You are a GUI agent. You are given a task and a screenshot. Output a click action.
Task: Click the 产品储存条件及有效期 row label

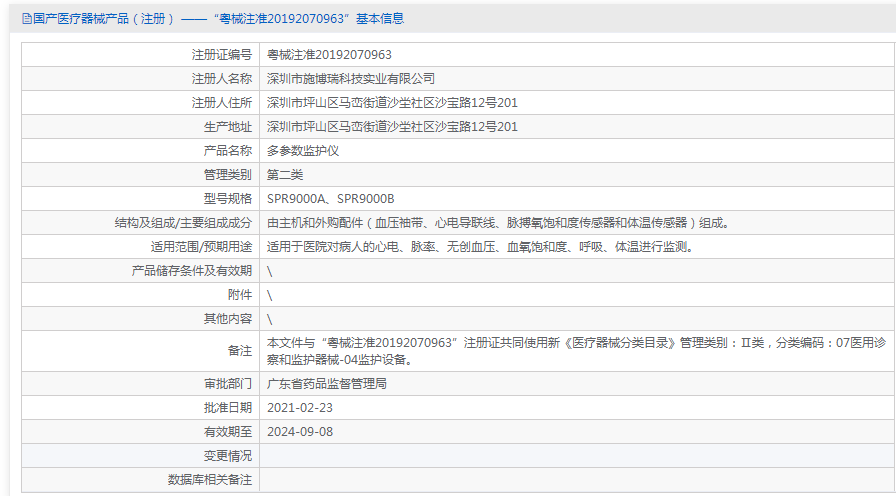coord(192,270)
